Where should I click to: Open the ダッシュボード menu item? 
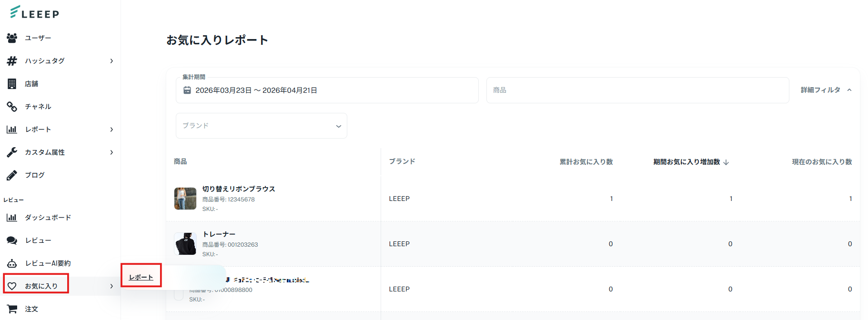coord(48,217)
